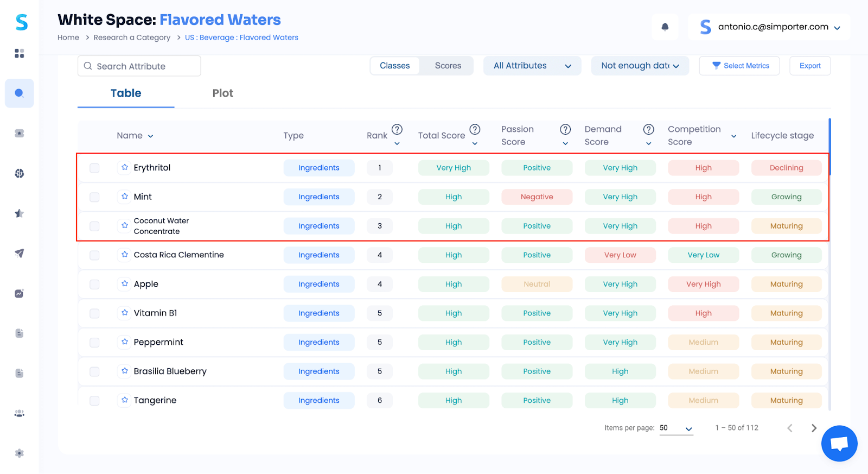868x474 pixels.
Task: Tick the Brasilia Blueberry row checkbox
Action: (x=94, y=371)
